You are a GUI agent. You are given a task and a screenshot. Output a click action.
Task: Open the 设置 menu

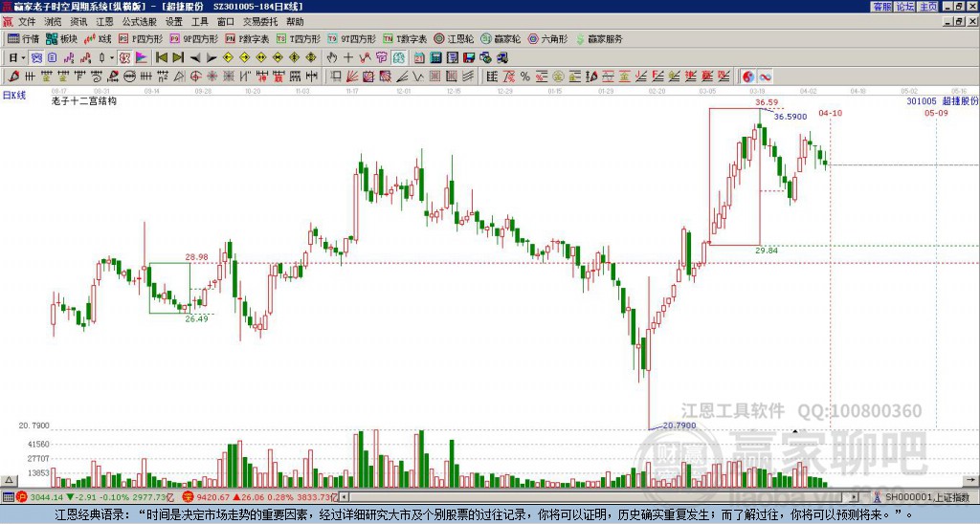[x=174, y=22]
